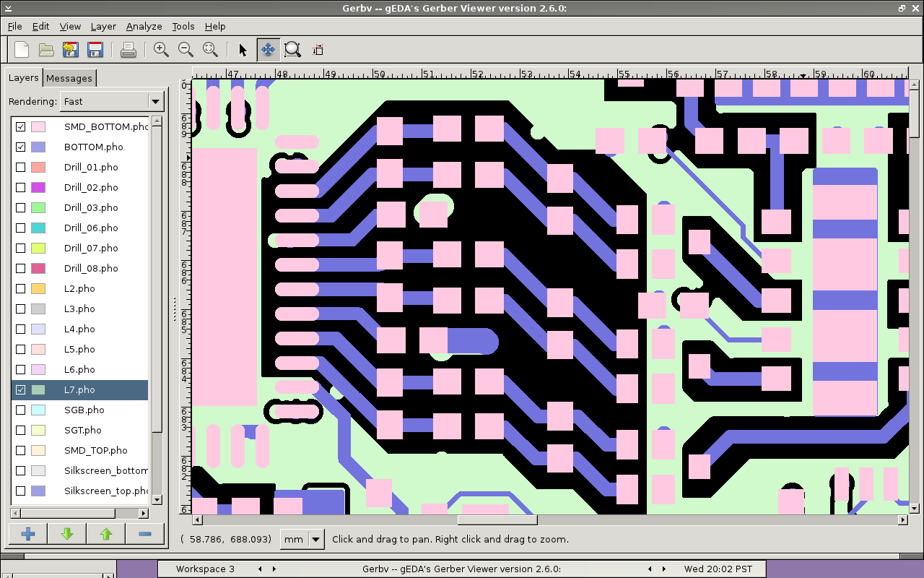
Task: Open the Analyze menu
Action: coord(144,26)
